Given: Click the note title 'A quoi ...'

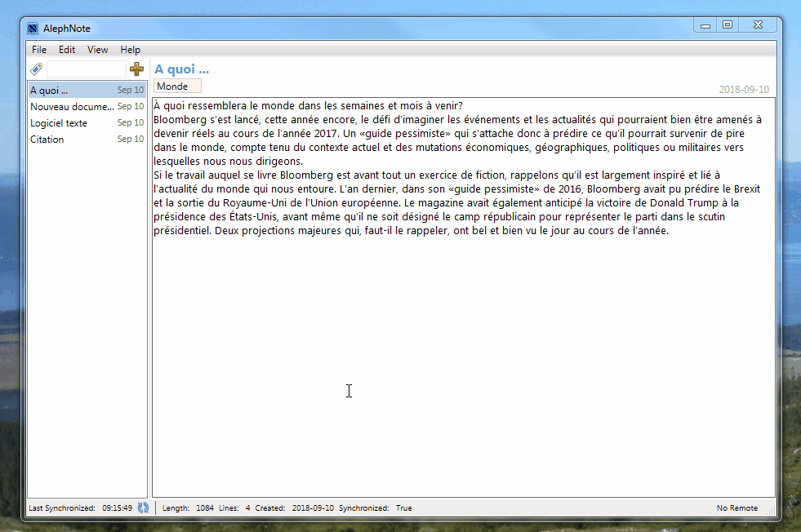Looking at the screenshot, I should [182, 69].
